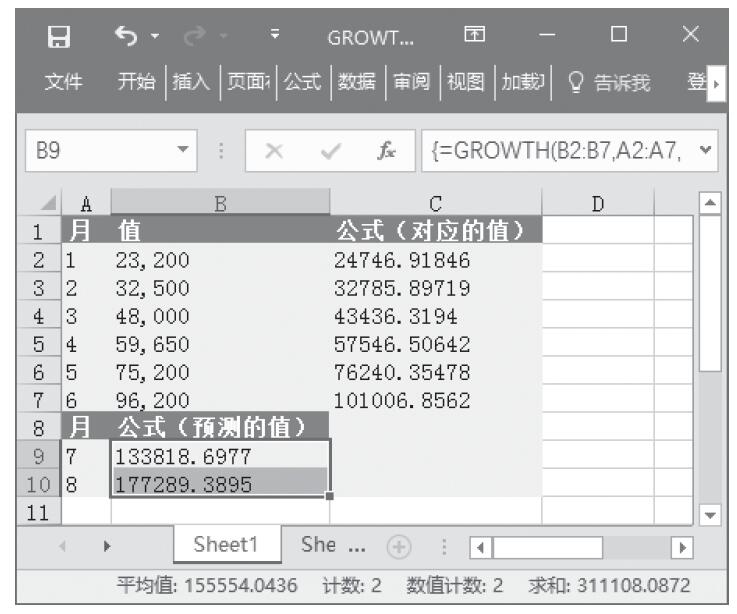The image size is (737, 614).
Task: Click the column C header
Action: click(x=435, y=204)
